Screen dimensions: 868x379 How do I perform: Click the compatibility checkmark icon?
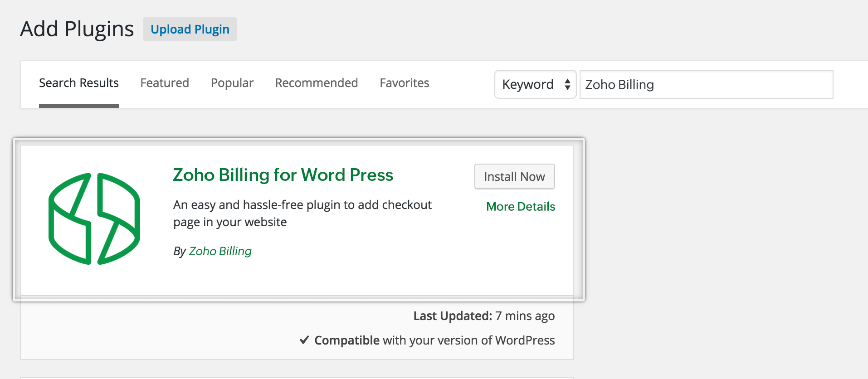[x=305, y=340]
